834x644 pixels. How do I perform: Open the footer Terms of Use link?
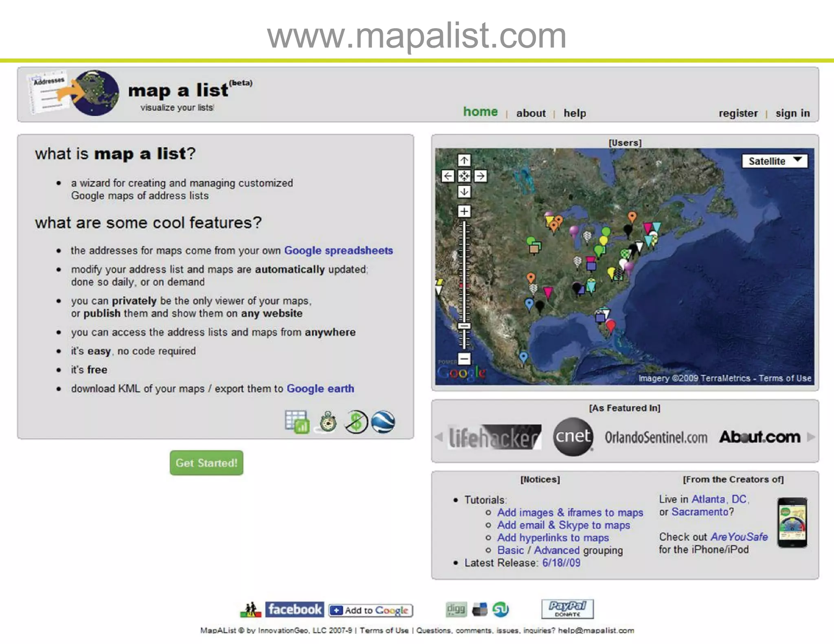(384, 631)
